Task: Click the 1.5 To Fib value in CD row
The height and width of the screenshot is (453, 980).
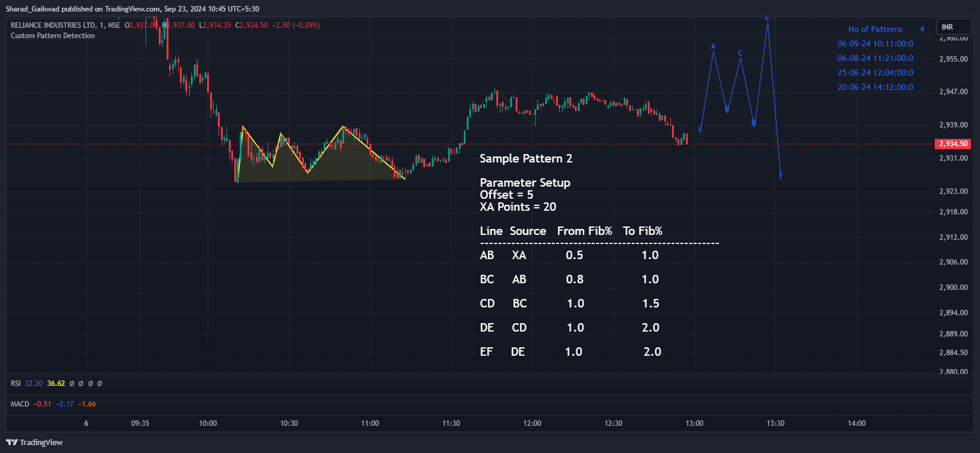Action: click(650, 303)
